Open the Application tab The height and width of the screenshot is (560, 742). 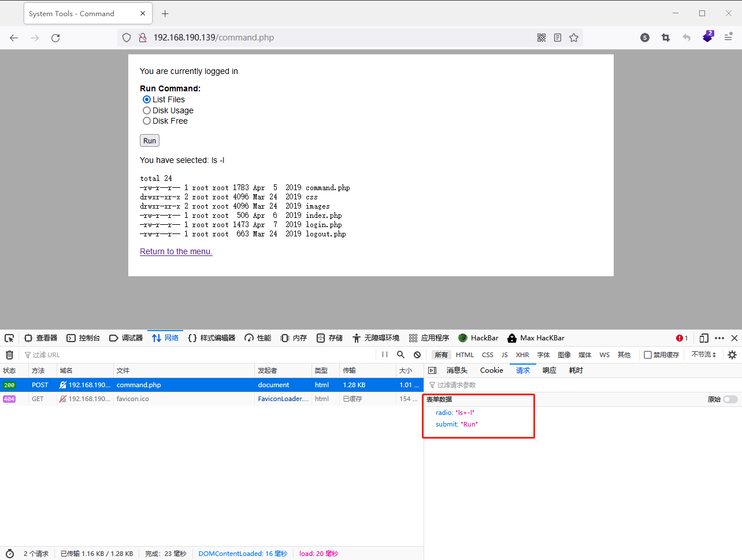[429, 338]
